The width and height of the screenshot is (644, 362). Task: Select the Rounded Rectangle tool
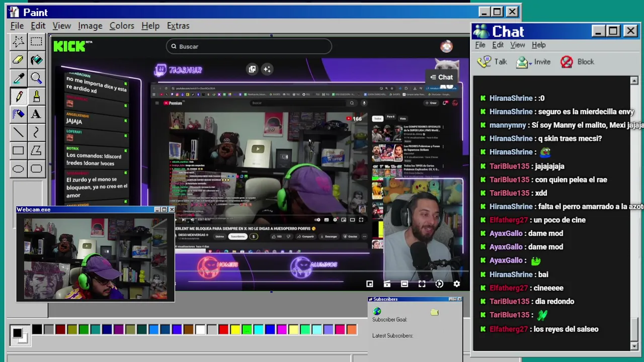pos(36,168)
